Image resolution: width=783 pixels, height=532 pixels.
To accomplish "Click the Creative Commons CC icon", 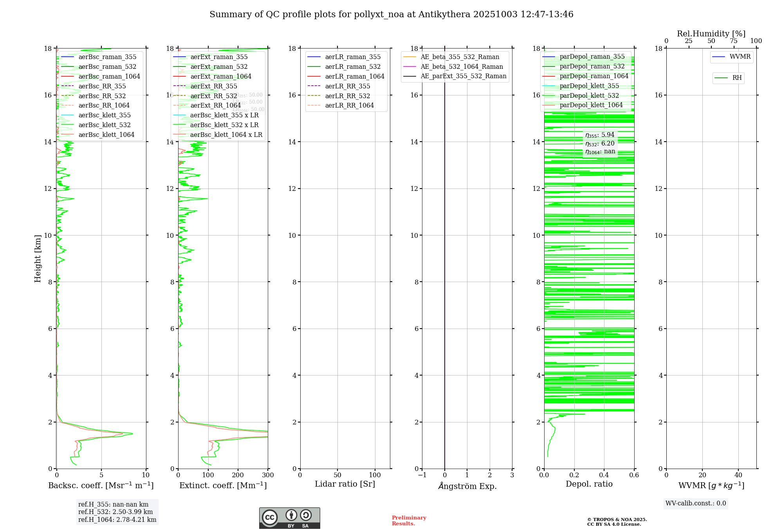I will click(x=270, y=517).
